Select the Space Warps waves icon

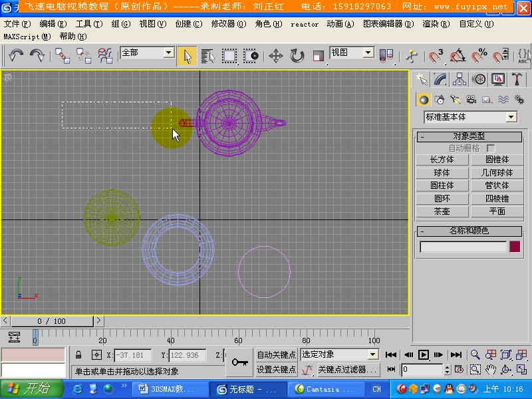tap(503, 100)
